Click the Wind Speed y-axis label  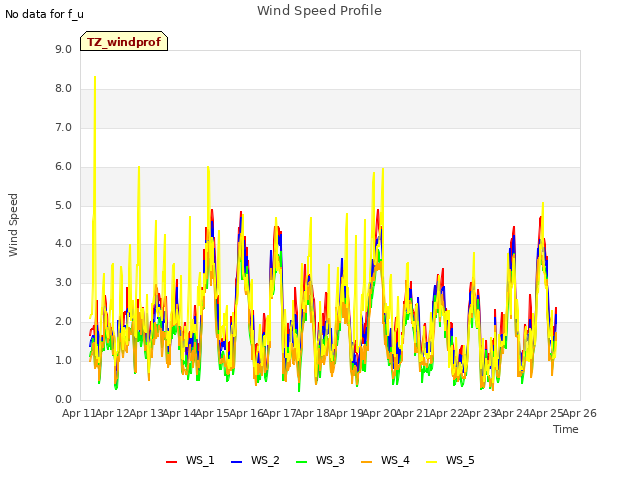point(13,225)
